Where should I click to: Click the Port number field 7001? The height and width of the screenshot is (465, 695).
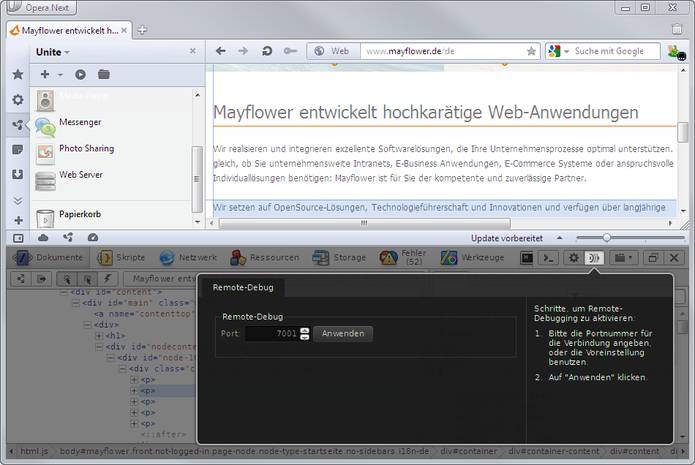pyautogui.click(x=272, y=333)
